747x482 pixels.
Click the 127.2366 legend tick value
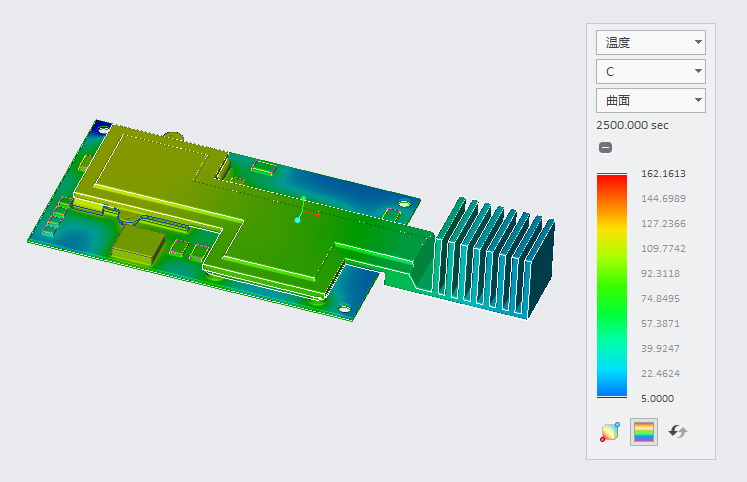(x=663, y=223)
